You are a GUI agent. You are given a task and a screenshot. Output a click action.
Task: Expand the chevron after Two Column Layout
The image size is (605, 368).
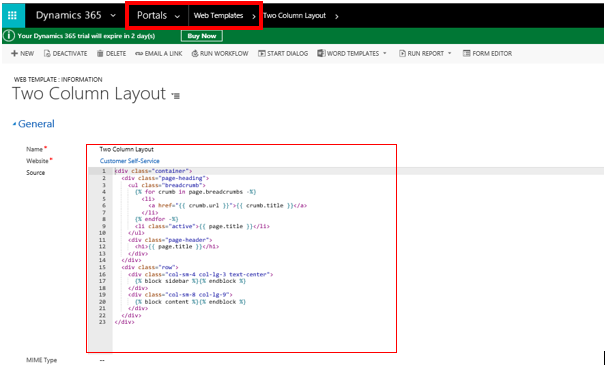click(337, 16)
